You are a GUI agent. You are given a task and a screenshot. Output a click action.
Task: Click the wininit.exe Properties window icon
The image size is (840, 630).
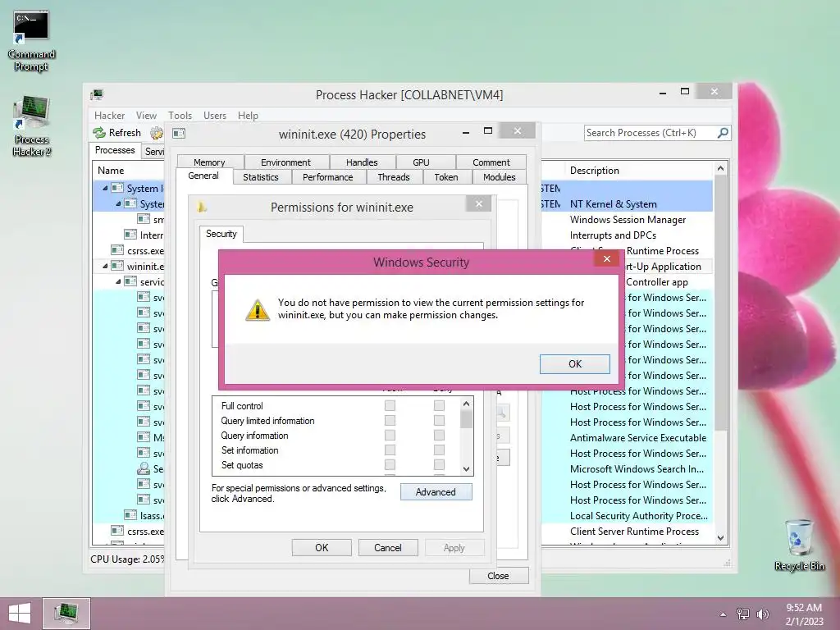(179, 134)
